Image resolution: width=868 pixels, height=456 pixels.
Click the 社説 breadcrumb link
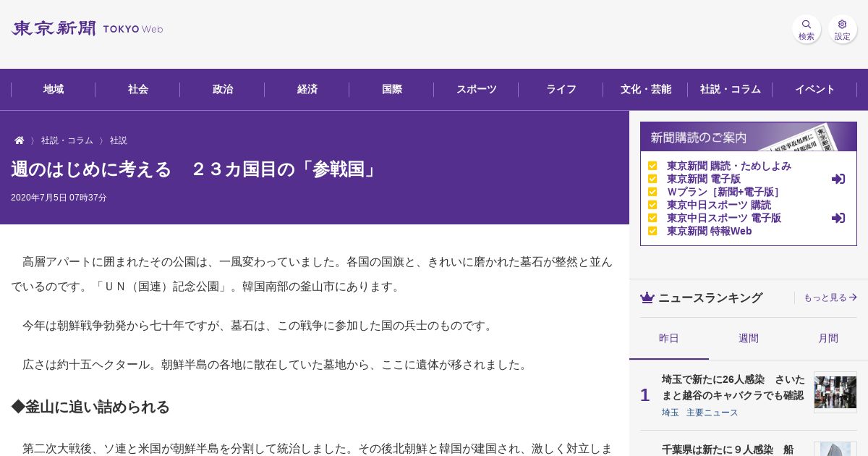tap(119, 140)
